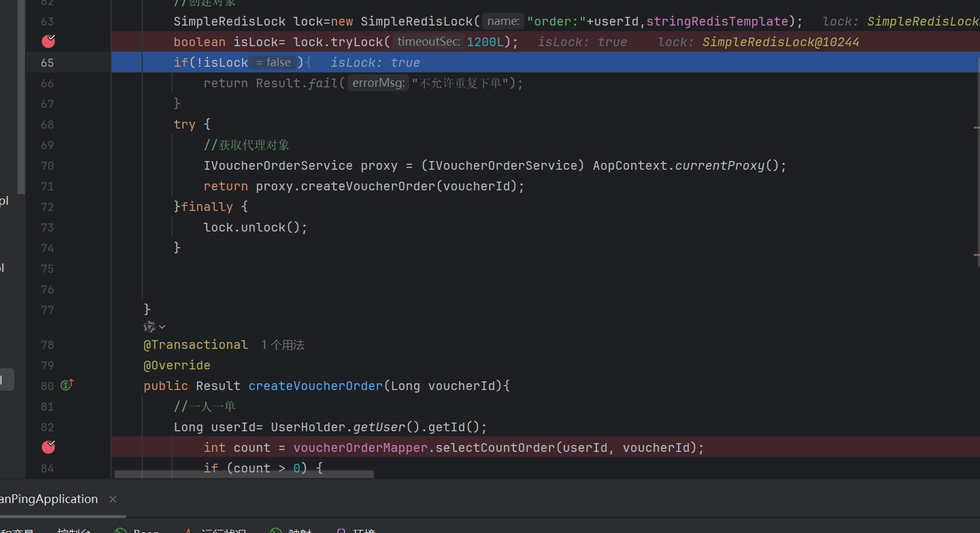This screenshot has width=980, height=533.
Task: Click the voucherOrderMapper reference on the count line
Action: coord(361,447)
